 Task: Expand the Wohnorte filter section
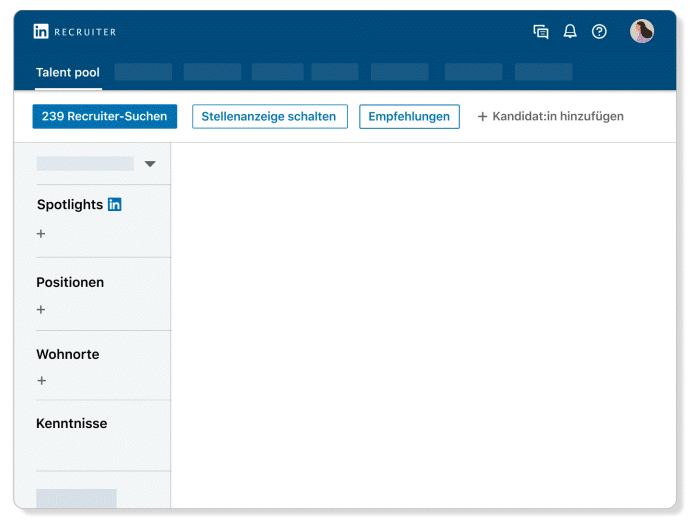click(68, 355)
